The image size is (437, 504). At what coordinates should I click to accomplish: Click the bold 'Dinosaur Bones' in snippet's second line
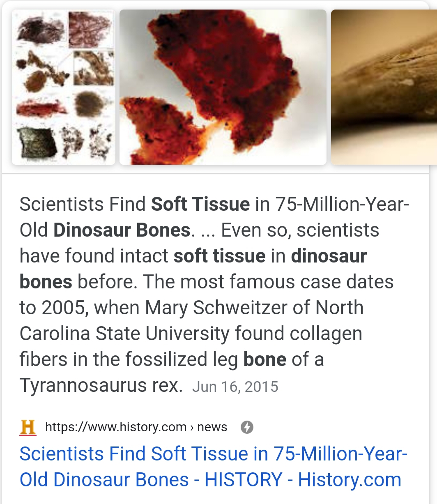tap(122, 230)
